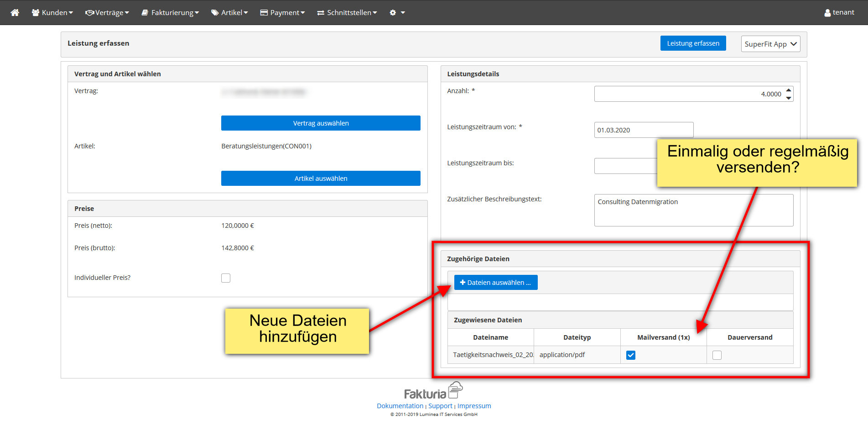Click Leistungszeitraum von date field

644,130
